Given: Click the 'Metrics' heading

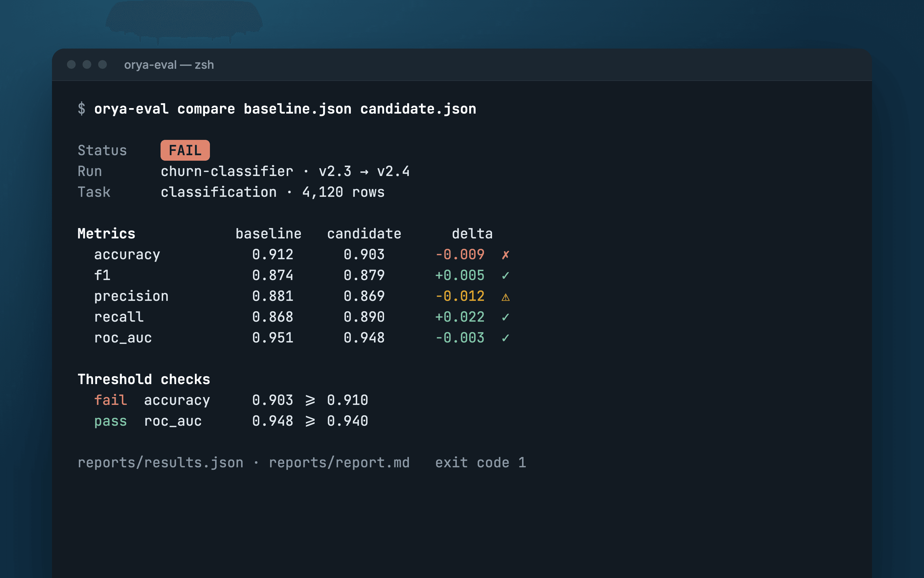Looking at the screenshot, I should pos(107,234).
